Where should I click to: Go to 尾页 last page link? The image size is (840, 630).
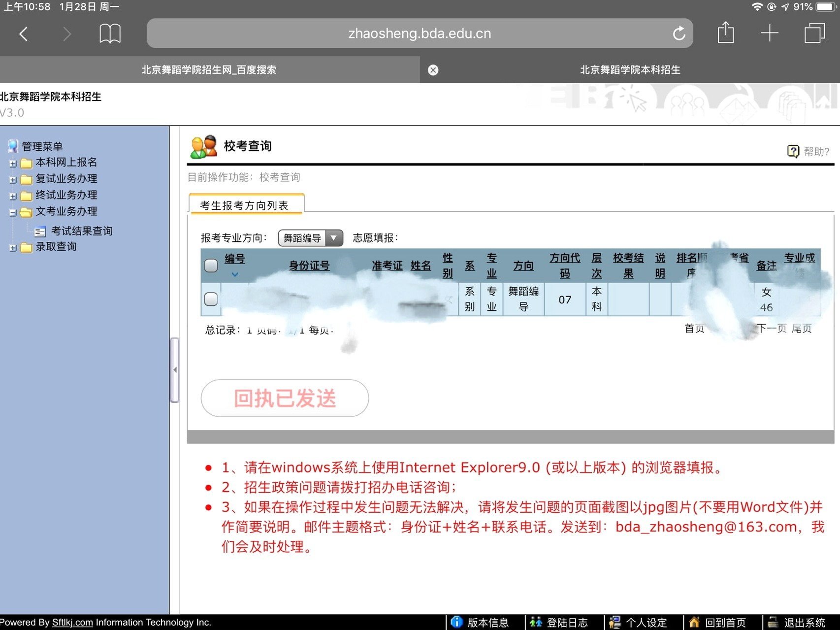[x=802, y=329]
